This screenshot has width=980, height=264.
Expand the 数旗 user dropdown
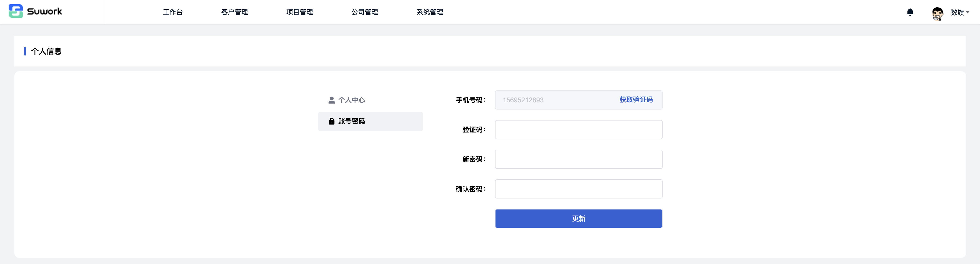coord(960,12)
